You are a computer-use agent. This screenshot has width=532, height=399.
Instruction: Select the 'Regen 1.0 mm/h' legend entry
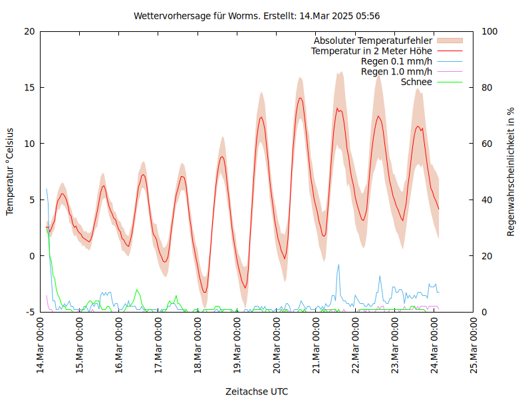(x=396, y=72)
